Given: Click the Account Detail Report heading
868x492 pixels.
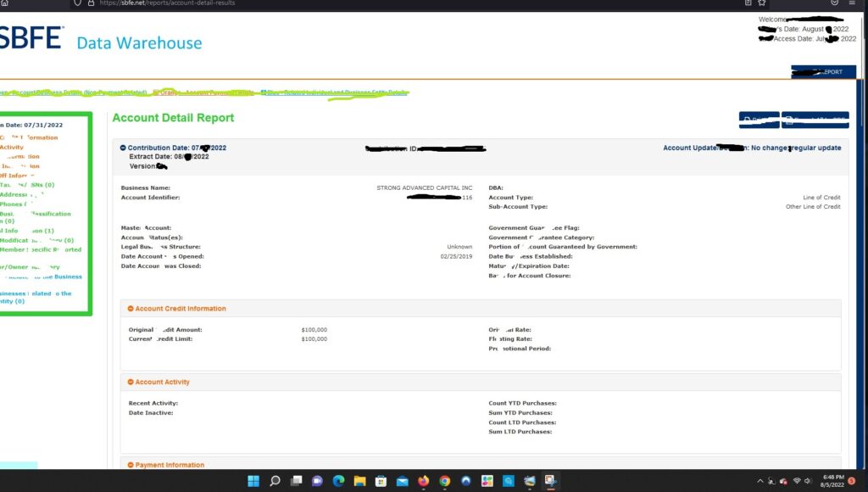Looking at the screenshot, I should tap(173, 117).
